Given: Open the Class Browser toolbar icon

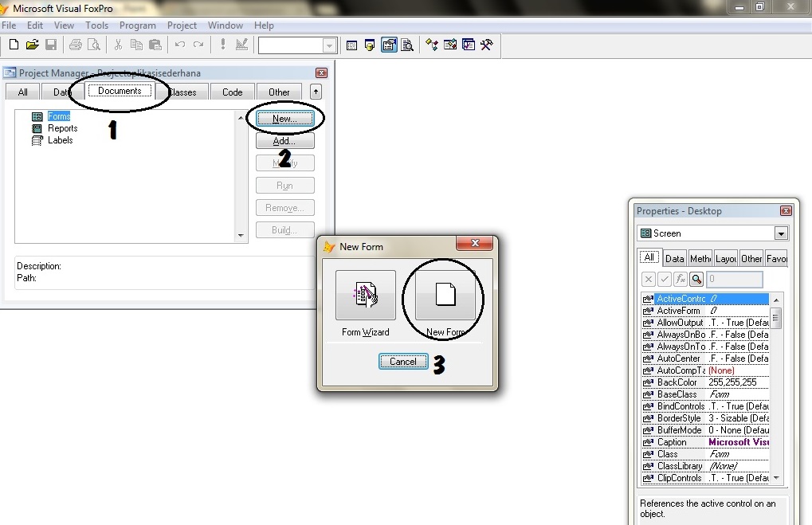Looking at the screenshot, I should [431, 45].
